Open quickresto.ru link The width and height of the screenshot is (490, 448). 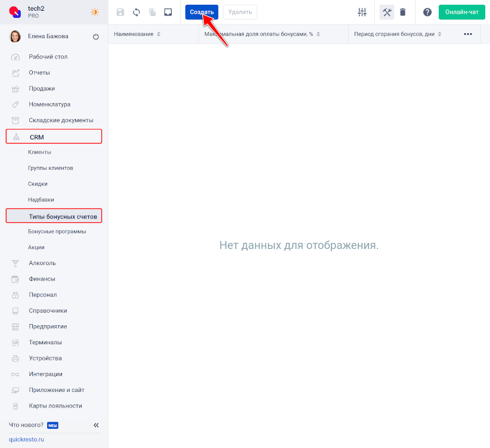tap(26, 440)
